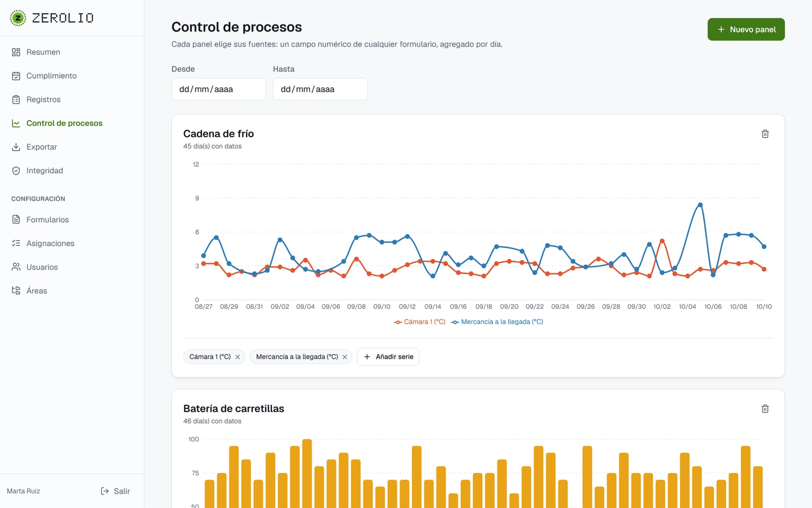Click the Cadena de frío title

(219, 134)
